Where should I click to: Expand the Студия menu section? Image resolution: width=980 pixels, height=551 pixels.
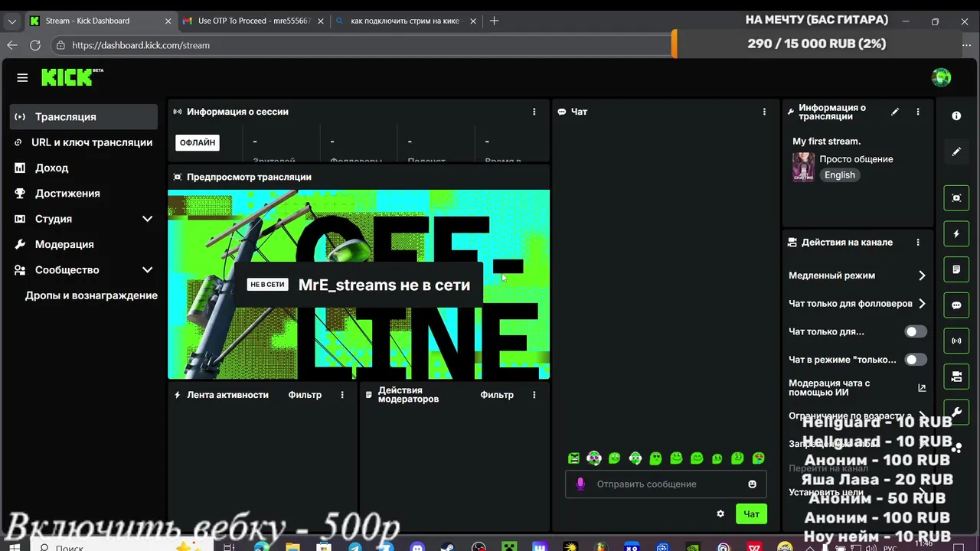[x=84, y=219]
